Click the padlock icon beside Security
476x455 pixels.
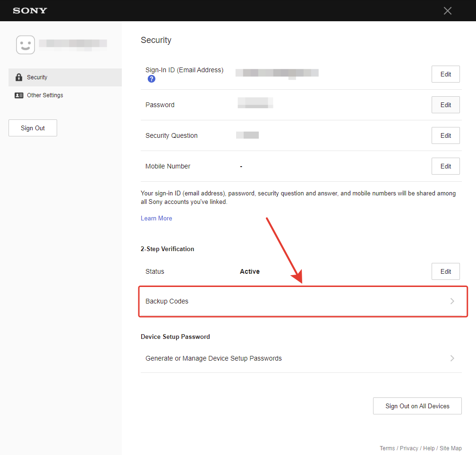tap(19, 77)
